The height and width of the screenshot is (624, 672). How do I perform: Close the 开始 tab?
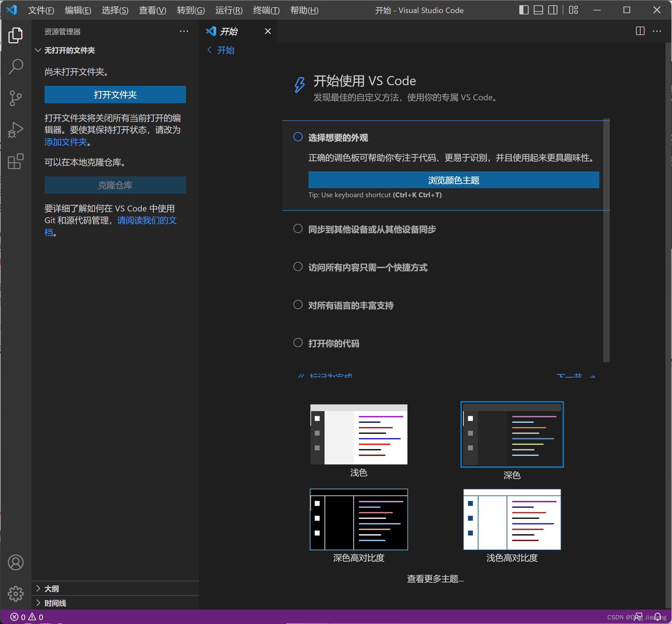point(268,31)
